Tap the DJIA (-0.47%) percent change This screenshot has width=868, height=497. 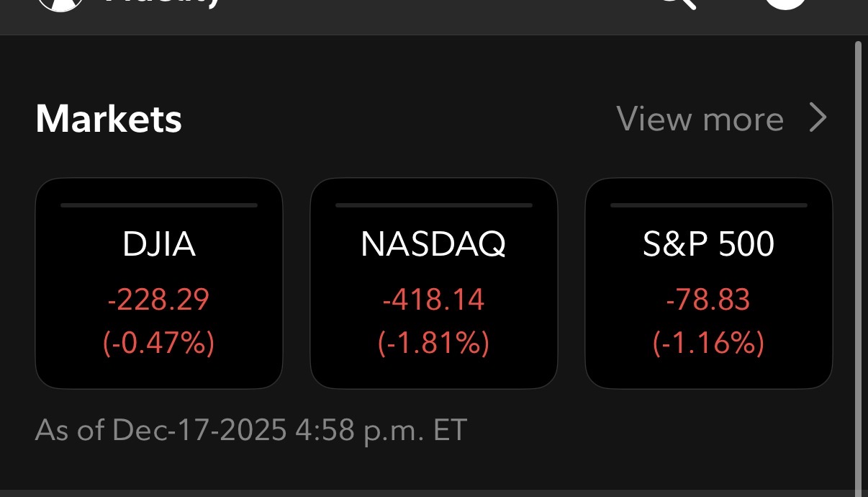(x=159, y=343)
